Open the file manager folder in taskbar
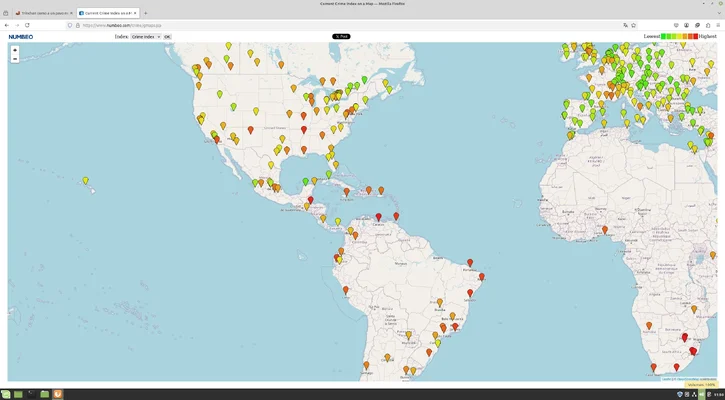Screen dimensions: 725x400 (44, 394)
